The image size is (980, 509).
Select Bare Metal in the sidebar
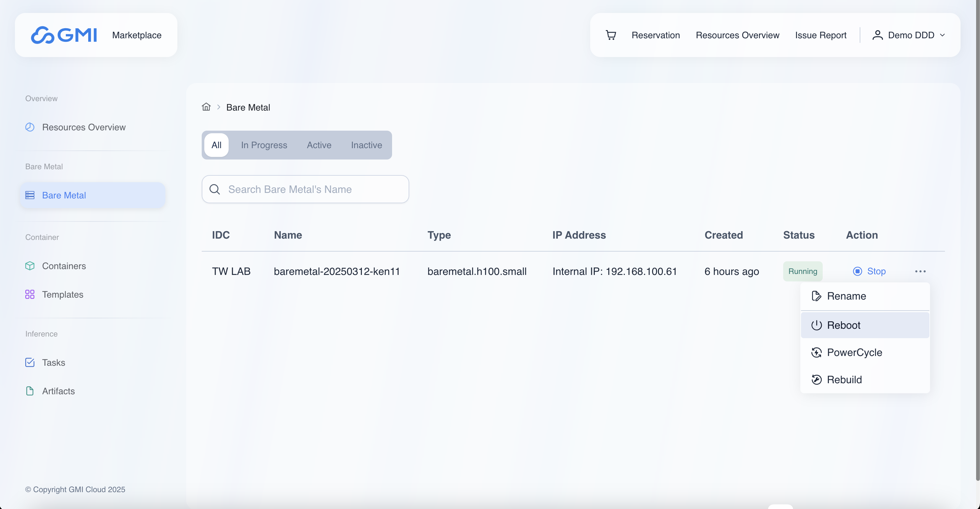click(92, 195)
